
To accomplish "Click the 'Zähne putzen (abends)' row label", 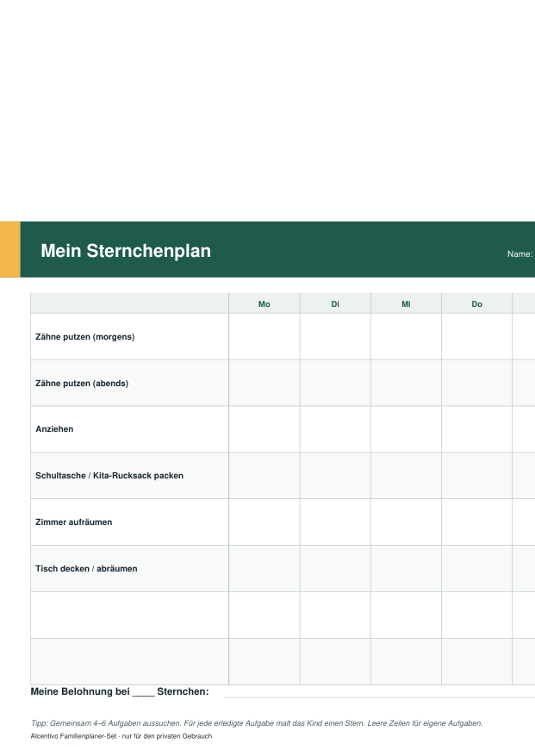I will point(82,384).
